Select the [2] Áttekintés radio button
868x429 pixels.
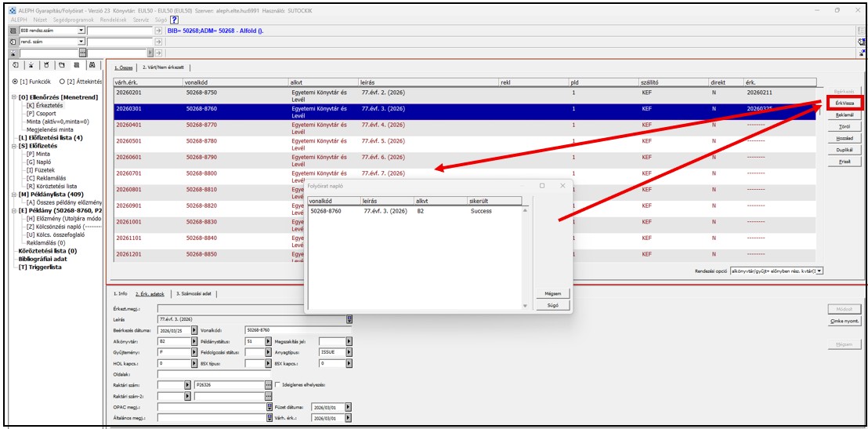coord(62,82)
